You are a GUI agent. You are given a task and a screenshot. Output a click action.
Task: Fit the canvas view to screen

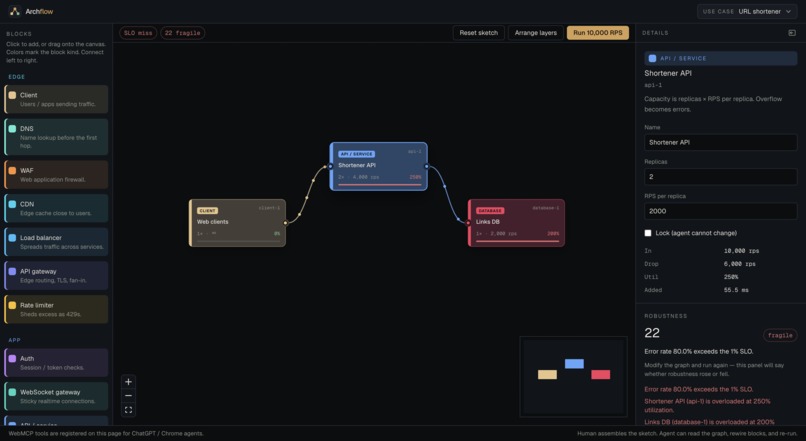[x=129, y=410]
